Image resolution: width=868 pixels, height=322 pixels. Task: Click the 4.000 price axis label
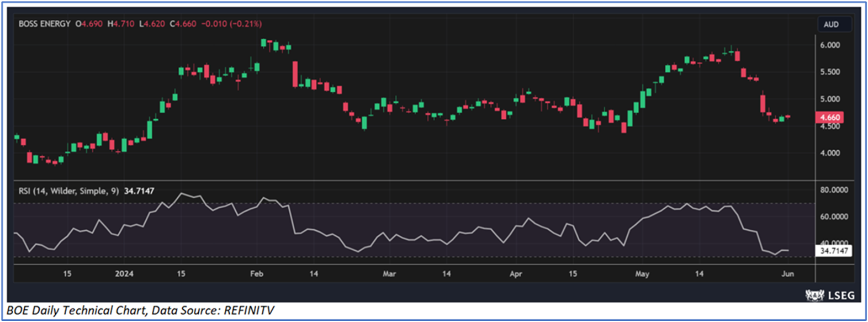(x=830, y=154)
